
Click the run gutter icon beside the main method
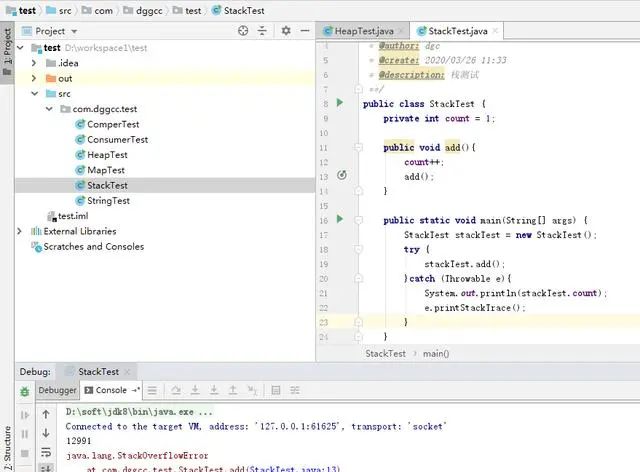tap(340, 219)
